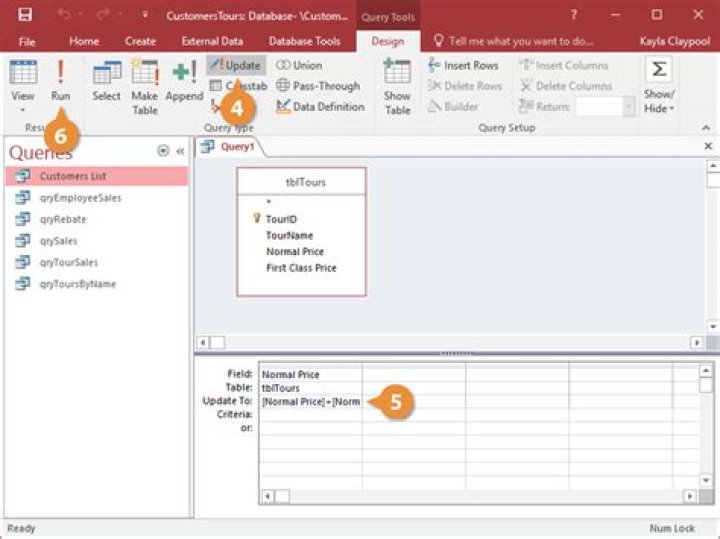Click the Kayla Claypool account name

coord(675,41)
